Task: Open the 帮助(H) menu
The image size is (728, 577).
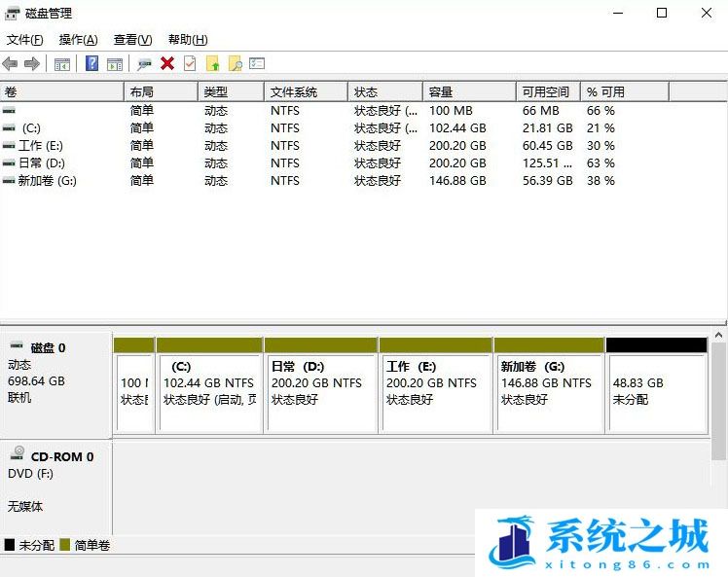Action: [x=188, y=40]
